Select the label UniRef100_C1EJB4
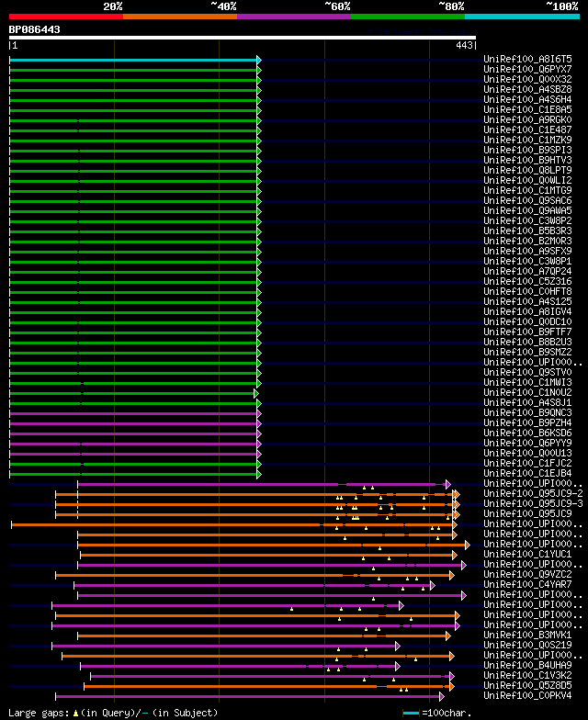The height and width of the screenshot is (720, 588). 527,473
